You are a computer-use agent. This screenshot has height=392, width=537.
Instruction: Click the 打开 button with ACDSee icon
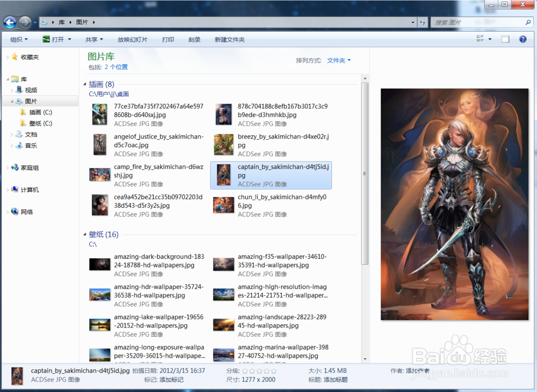click(x=53, y=39)
